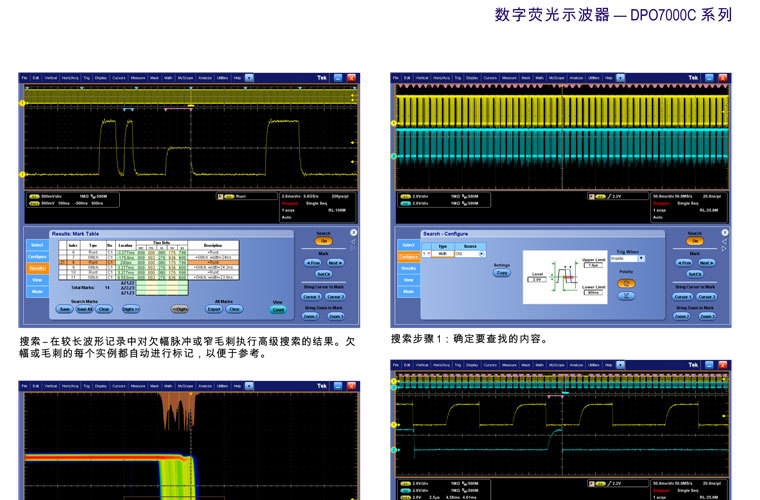Click the Tek logo in Mark Table window
Screen dimensions: 760x500
[322, 78]
